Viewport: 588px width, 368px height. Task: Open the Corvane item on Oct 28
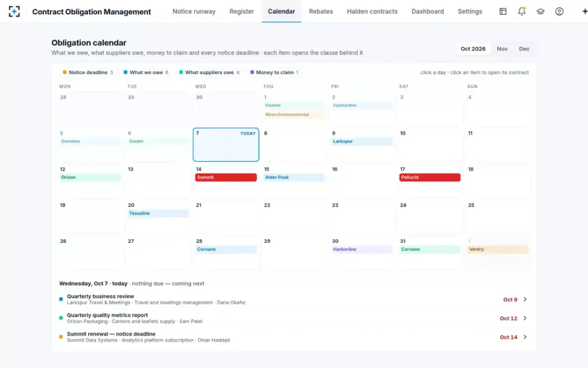[226, 249]
